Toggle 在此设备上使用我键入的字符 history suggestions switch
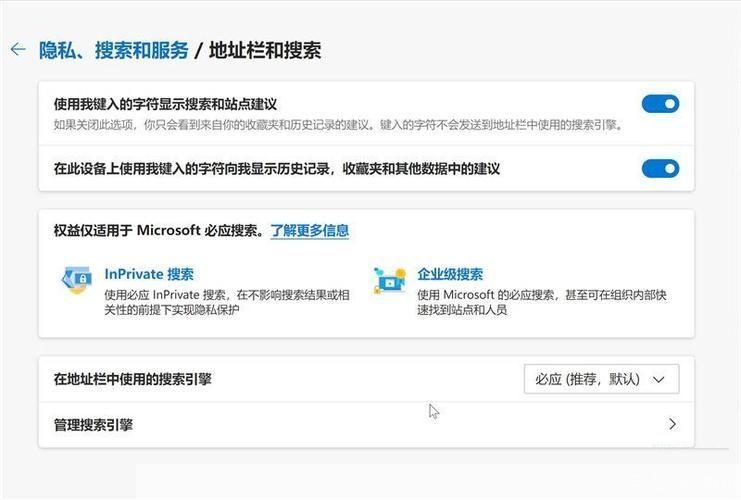Image resolution: width=741 pixels, height=500 pixels. click(x=660, y=168)
